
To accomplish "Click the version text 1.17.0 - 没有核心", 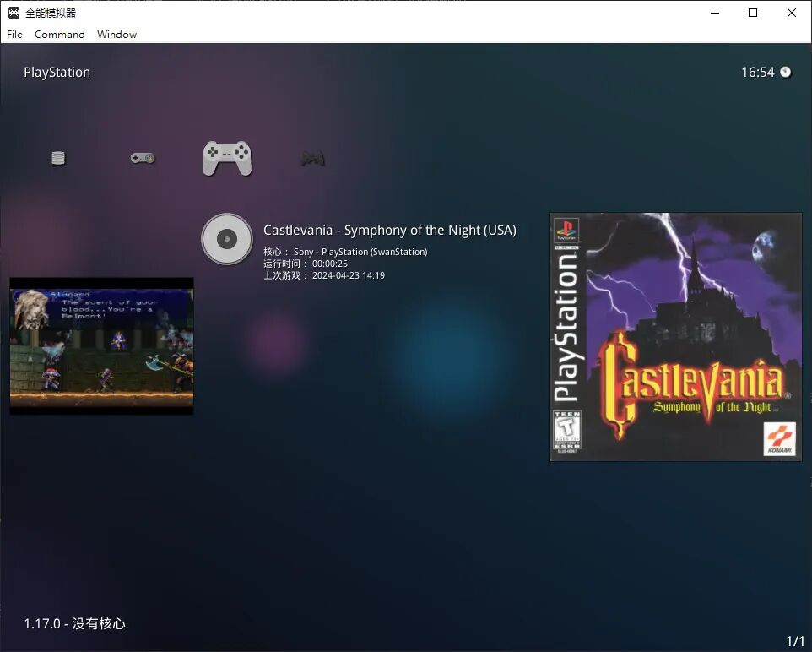I will click(x=74, y=623).
